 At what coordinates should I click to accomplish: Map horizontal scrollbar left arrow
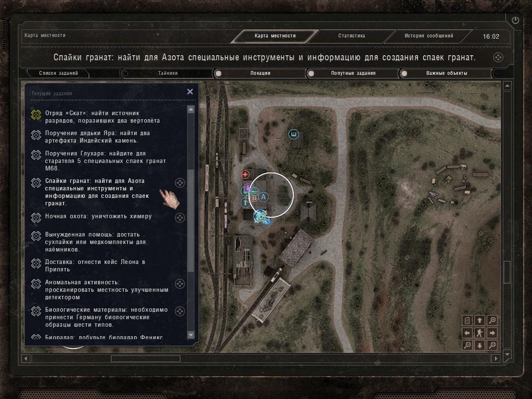[26, 358]
